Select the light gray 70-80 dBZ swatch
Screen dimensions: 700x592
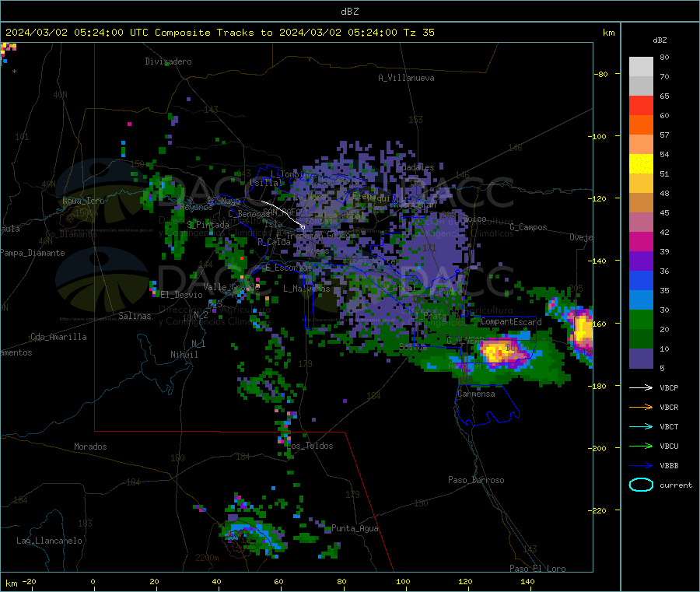click(x=641, y=67)
